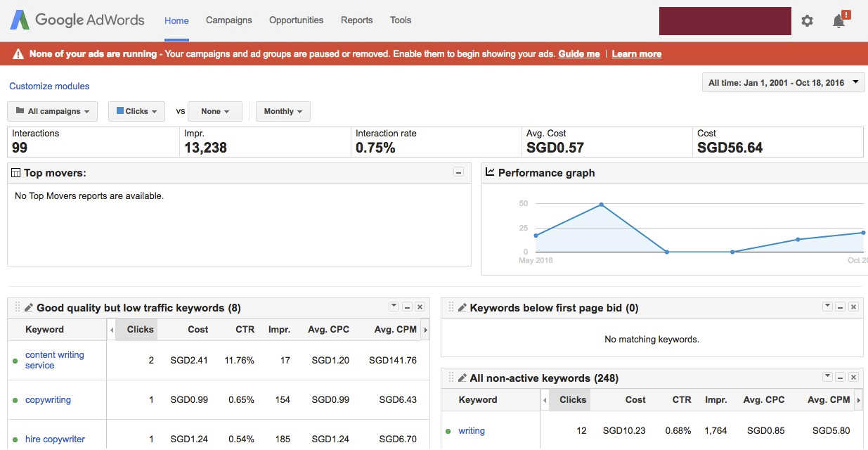Sort by Cost in the Good quality keywords table

198,330
